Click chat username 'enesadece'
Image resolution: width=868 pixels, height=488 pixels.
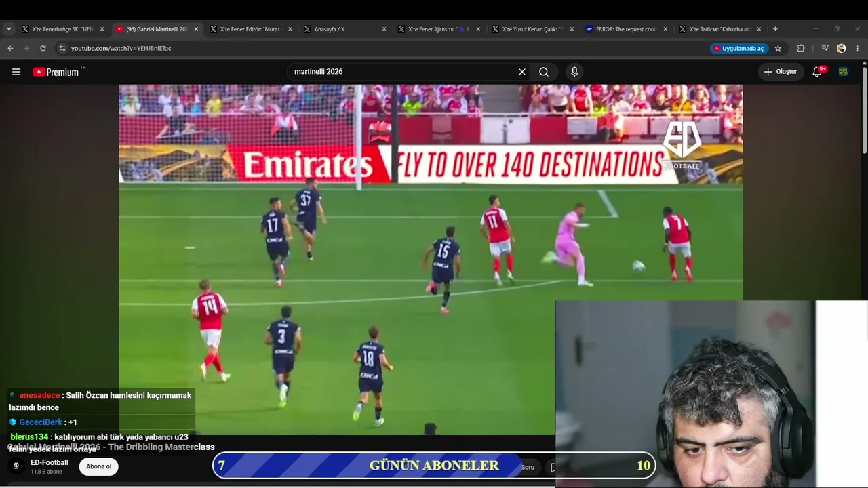coord(39,395)
